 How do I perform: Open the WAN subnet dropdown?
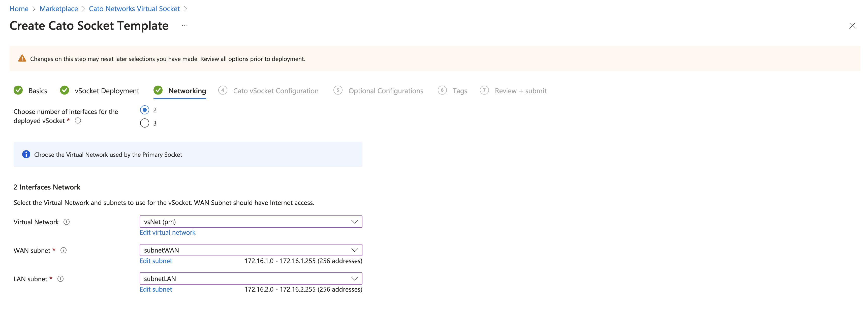pyautogui.click(x=354, y=250)
